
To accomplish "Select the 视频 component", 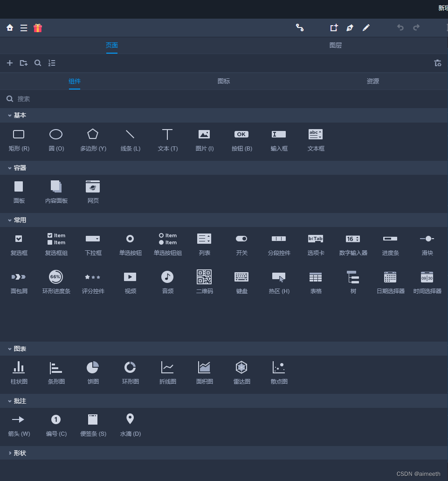I will pos(131,282).
